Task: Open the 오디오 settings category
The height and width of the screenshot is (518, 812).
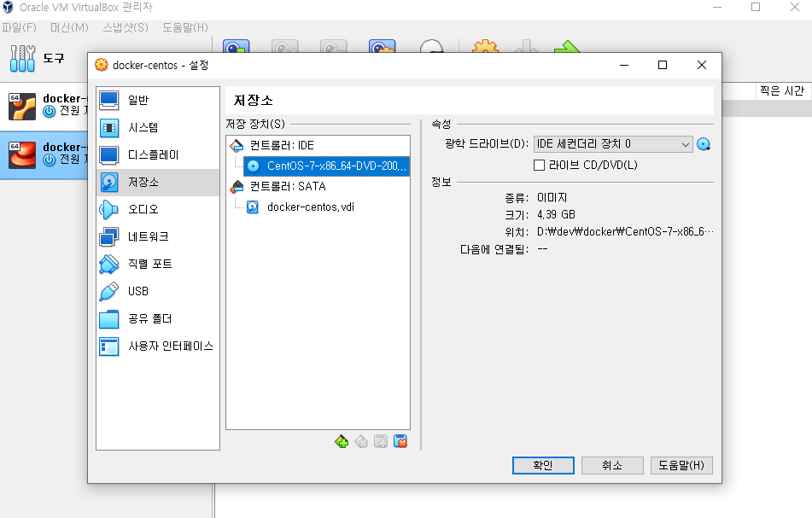Action: pos(158,209)
